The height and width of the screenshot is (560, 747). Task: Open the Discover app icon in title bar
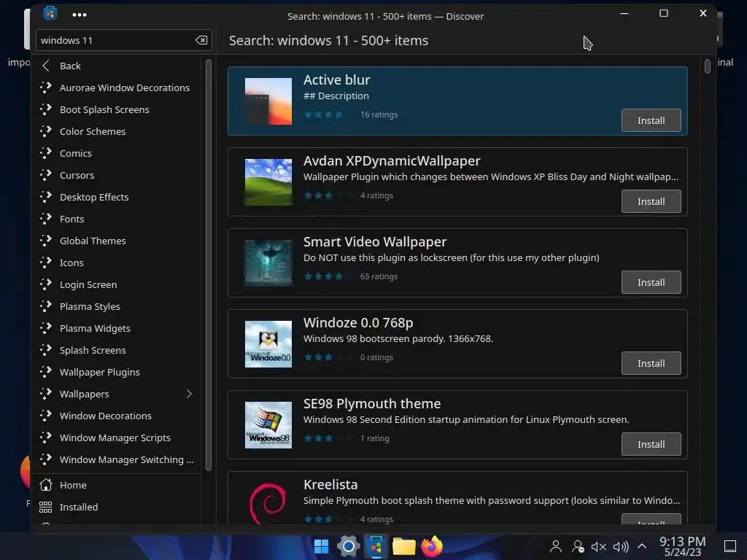pyautogui.click(x=50, y=13)
